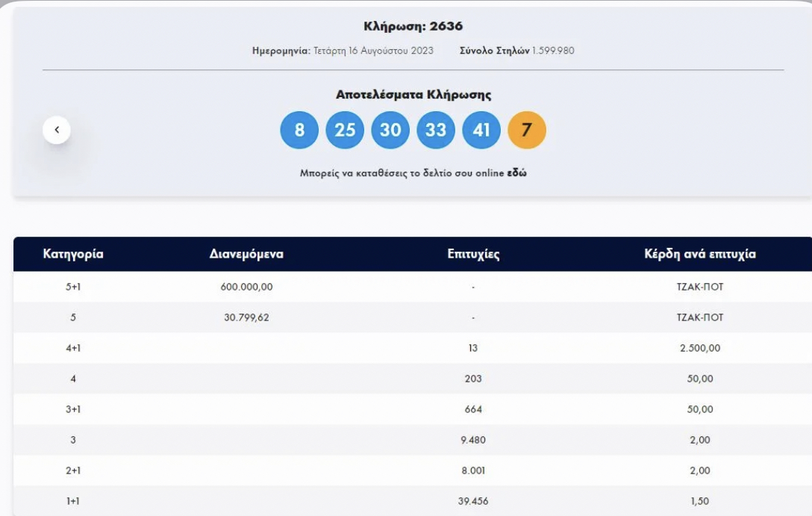Click the 'Κέρδη ανά επιτυχία' column header
The width and height of the screenshot is (812, 516).
[x=700, y=254]
